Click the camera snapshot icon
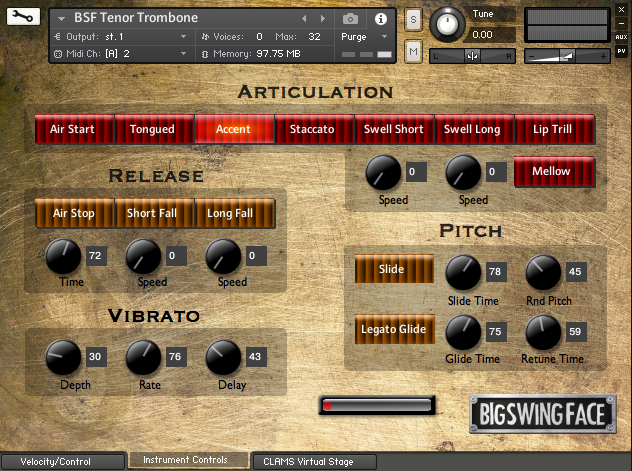632x471 pixels. click(350, 19)
